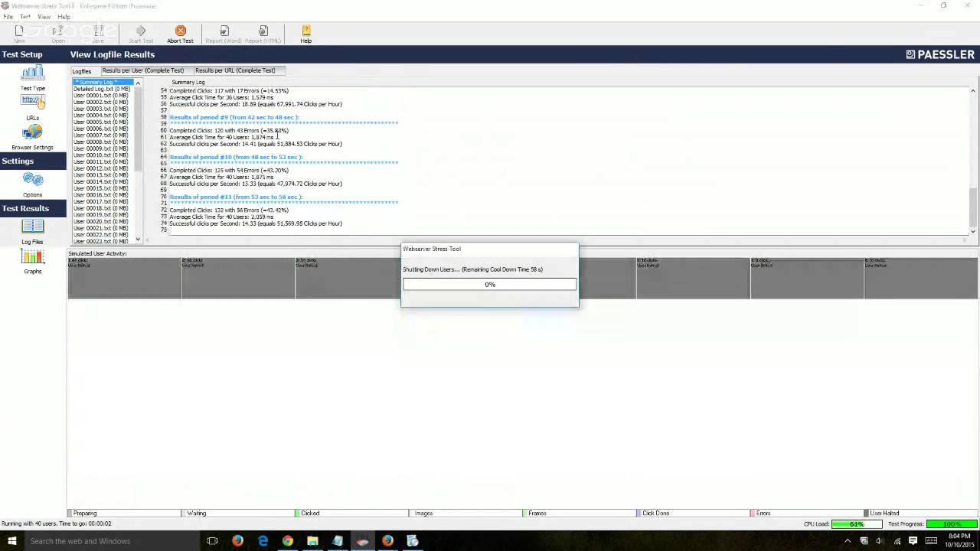980x551 pixels.
Task: Open the Windows Start menu
Action: tap(11, 541)
